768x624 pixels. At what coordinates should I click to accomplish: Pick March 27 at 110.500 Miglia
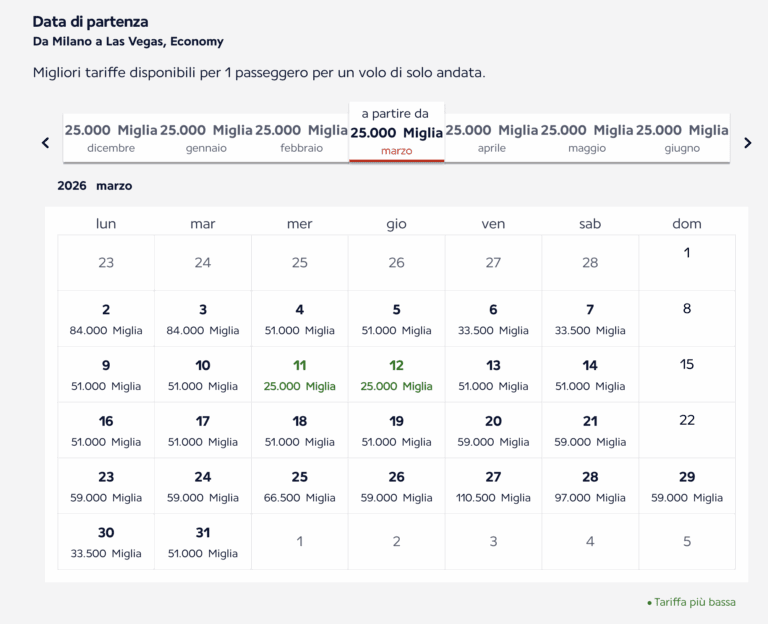coord(493,486)
